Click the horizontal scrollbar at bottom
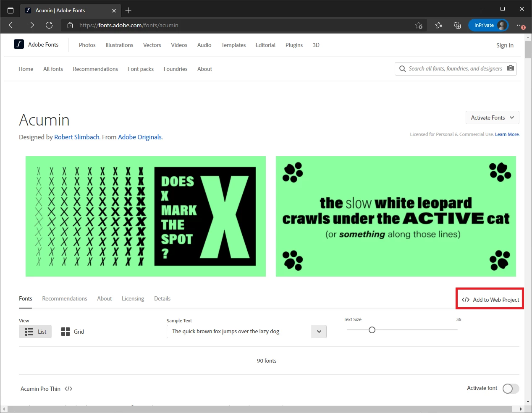The image size is (532, 413). tap(260, 409)
